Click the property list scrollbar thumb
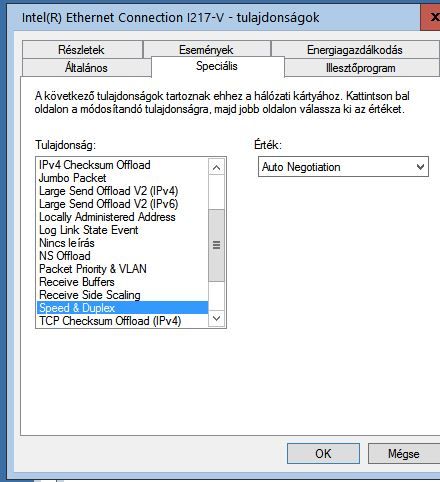 [x=216, y=245]
